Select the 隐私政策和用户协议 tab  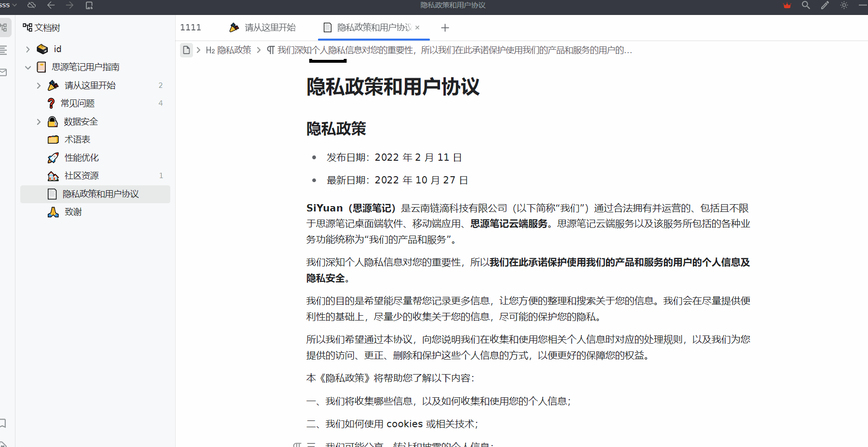click(x=374, y=28)
